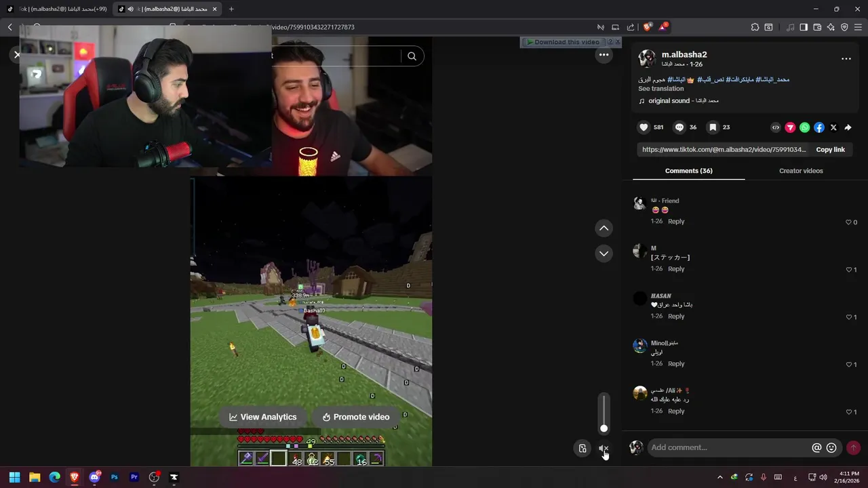Viewport: 868px width, 488px height.
Task: Click See translation under the caption
Action: 660,89
